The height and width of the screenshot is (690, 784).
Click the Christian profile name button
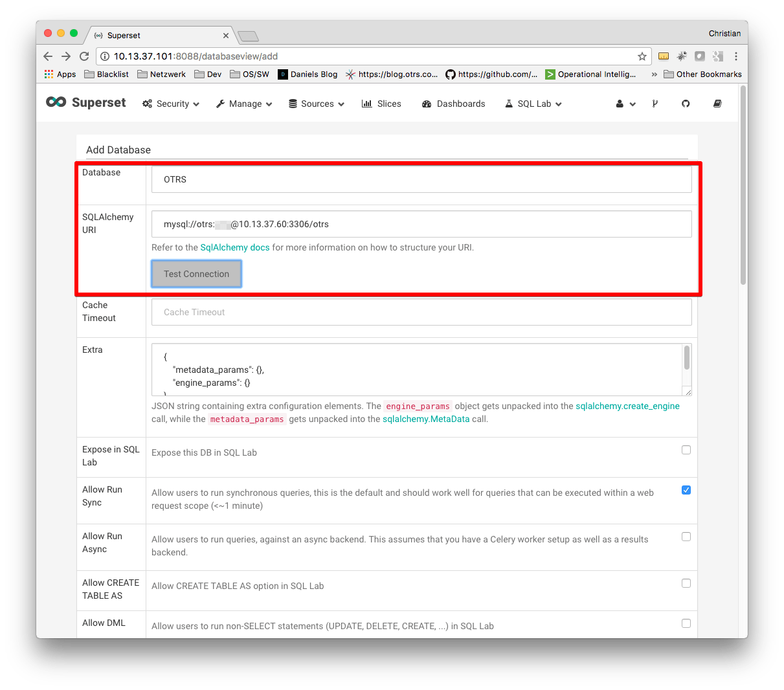pos(724,34)
